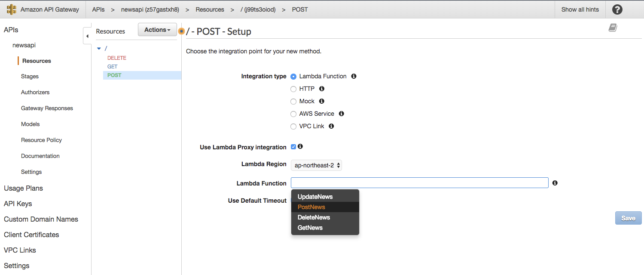Open / (j99ts3oiod) breadcrumb
This screenshot has width=644, height=275.
point(258,9)
